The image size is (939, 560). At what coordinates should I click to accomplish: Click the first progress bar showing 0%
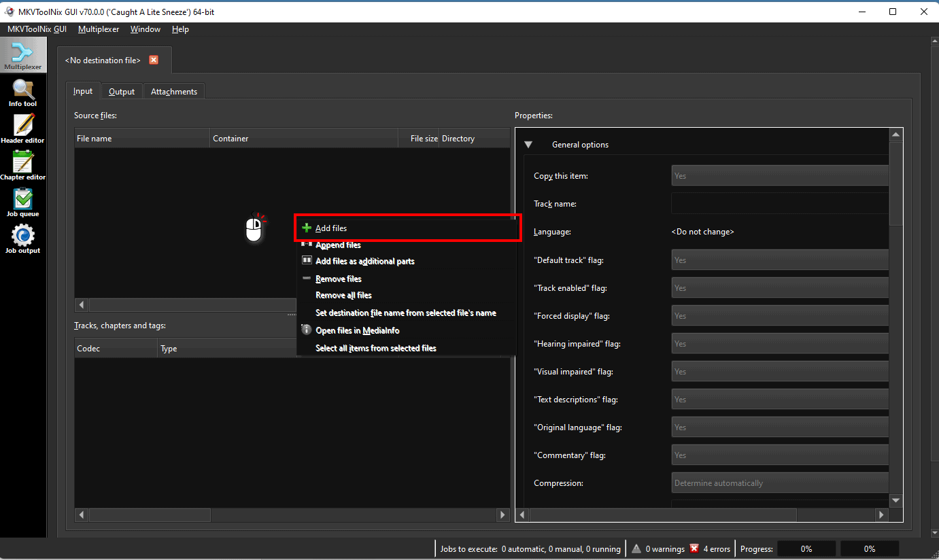click(806, 548)
